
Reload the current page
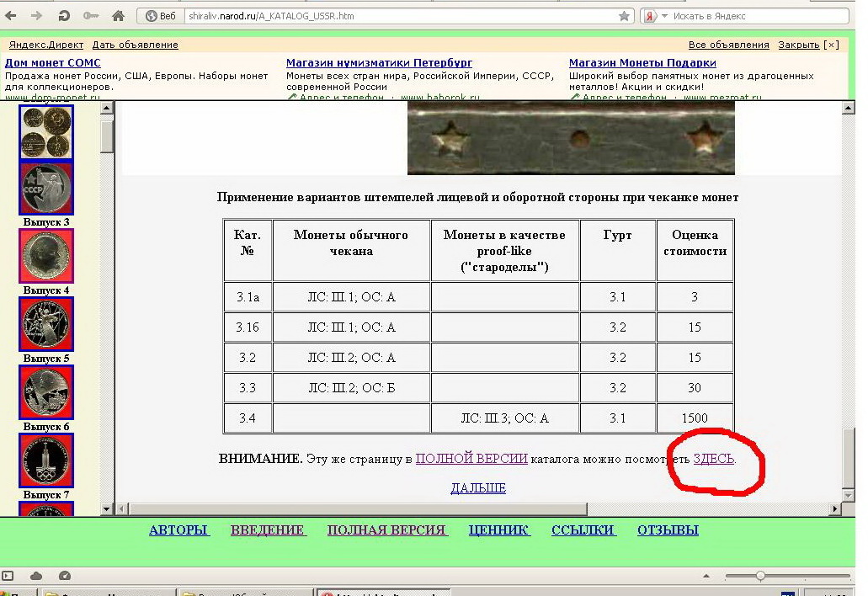tap(65, 16)
